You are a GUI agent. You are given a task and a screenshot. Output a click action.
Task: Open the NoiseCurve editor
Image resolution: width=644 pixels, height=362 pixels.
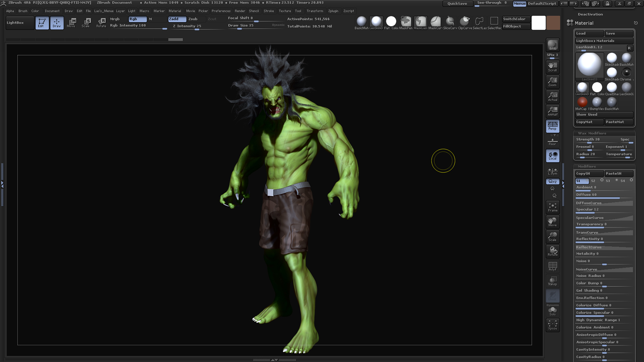pos(604,269)
